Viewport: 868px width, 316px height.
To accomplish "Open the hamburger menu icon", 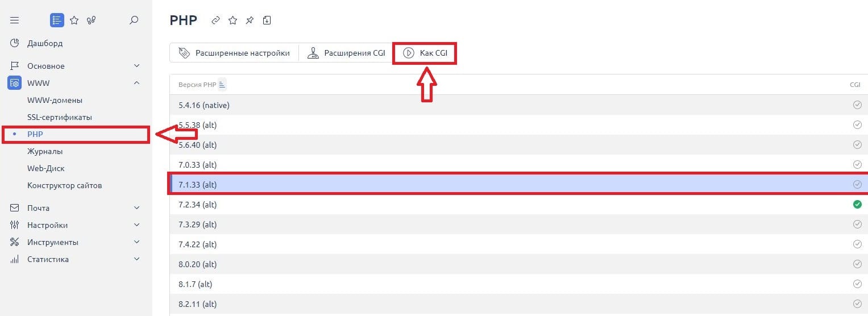I will 15,20.
